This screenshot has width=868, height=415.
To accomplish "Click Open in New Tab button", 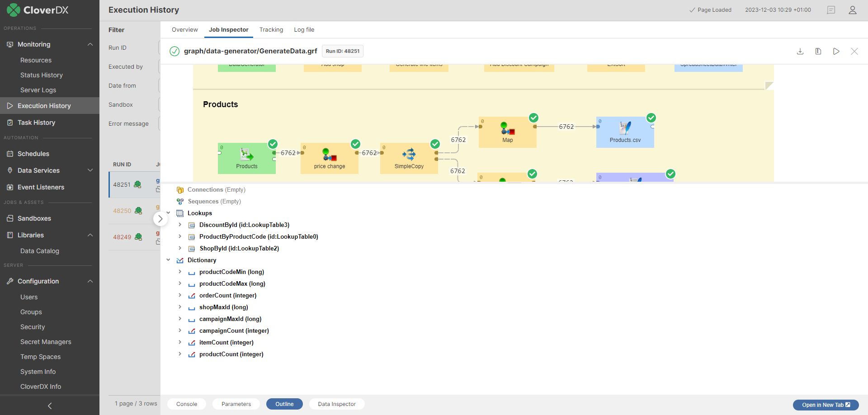I will 826,405.
